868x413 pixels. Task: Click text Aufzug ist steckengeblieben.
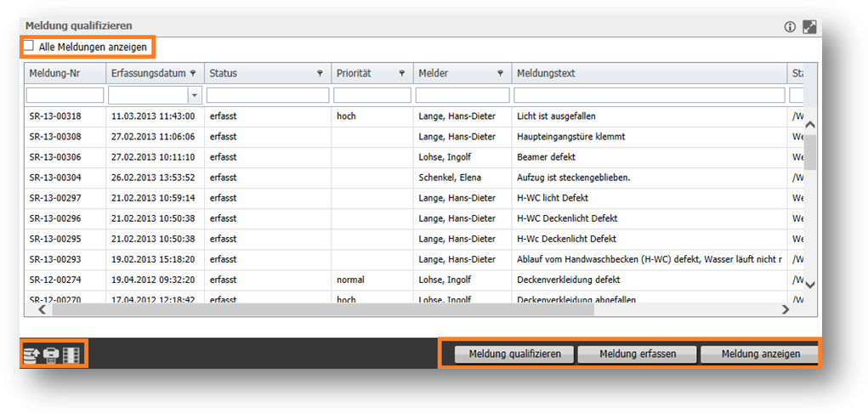[573, 178]
